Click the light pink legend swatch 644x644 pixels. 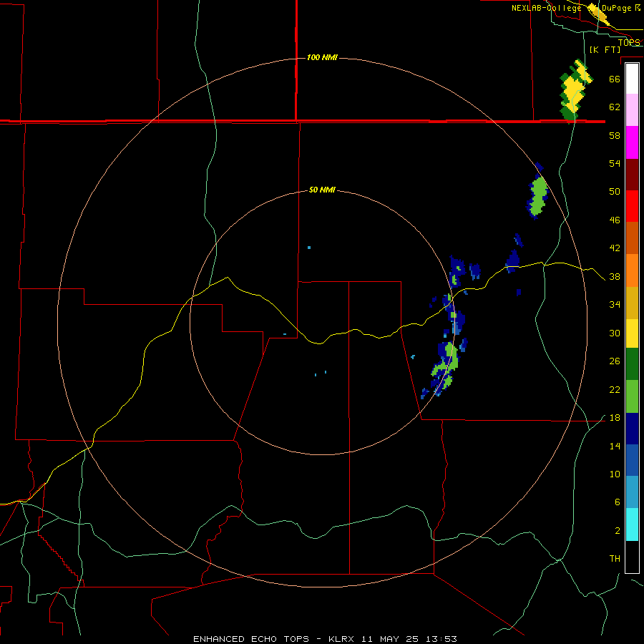(632, 109)
